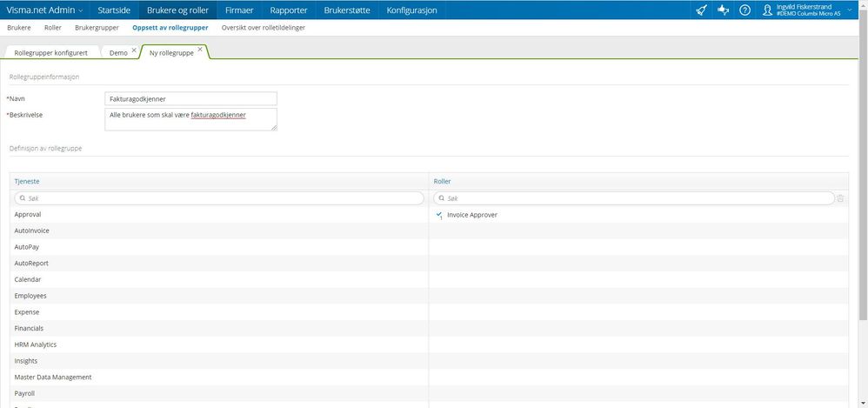Click the rocket icon in top bar

coord(701,10)
